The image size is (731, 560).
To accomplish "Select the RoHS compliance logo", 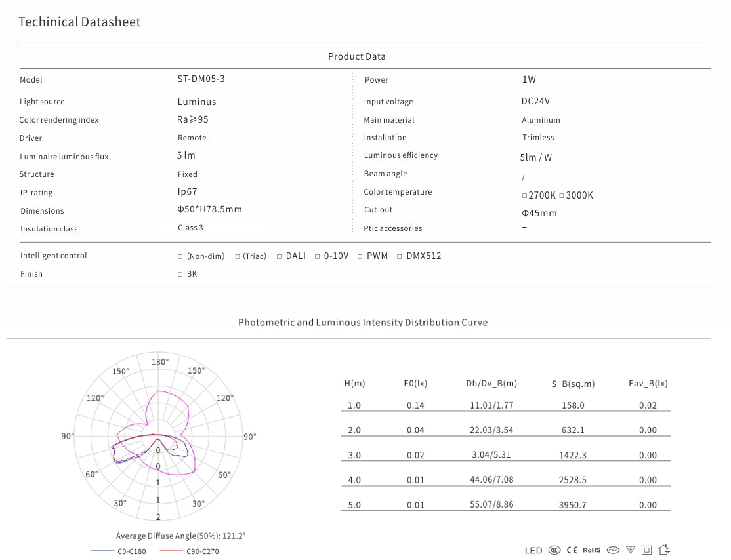I will pyautogui.click(x=591, y=550).
